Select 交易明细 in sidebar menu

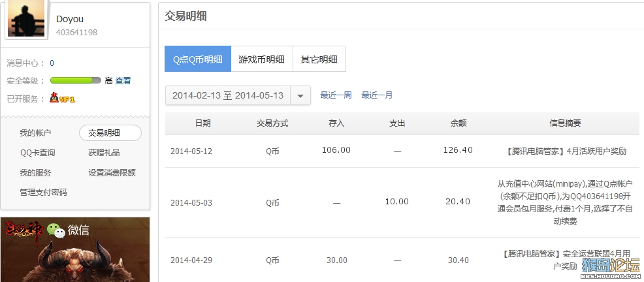(110, 133)
